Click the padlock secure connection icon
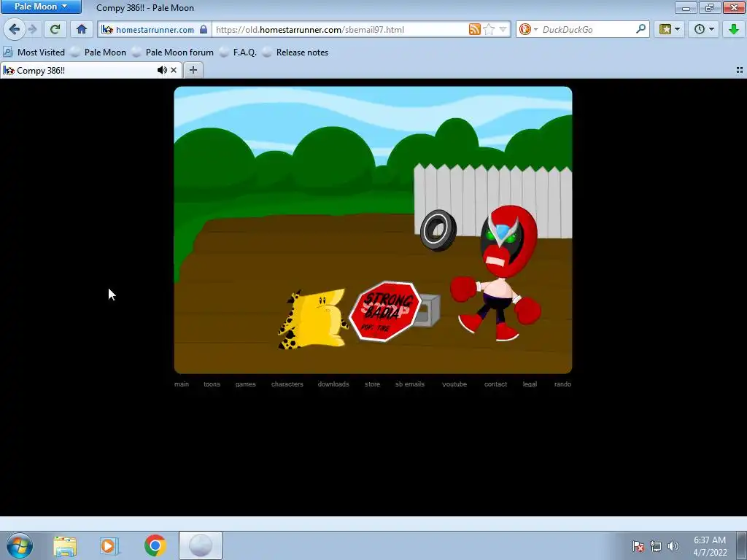747x560 pixels. pyautogui.click(x=204, y=29)
